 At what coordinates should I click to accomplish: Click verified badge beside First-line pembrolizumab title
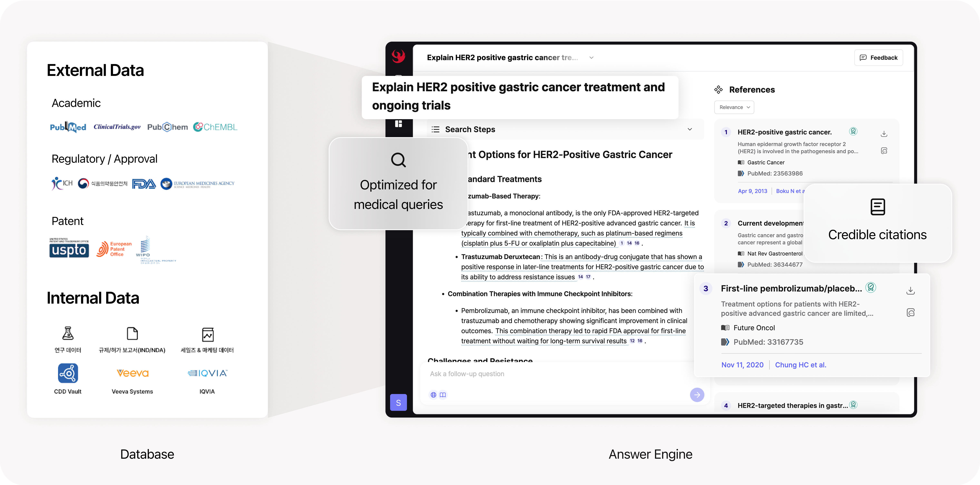[871, 287]
